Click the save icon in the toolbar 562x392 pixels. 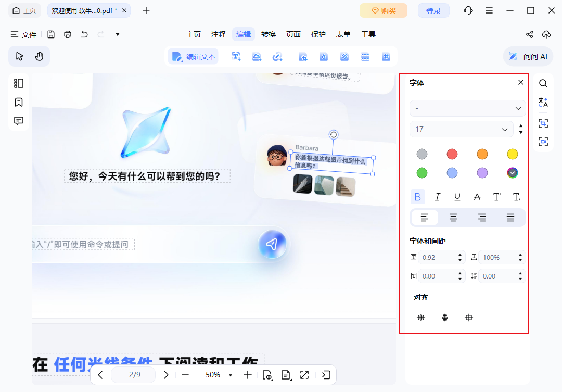(x=51, y=34)
